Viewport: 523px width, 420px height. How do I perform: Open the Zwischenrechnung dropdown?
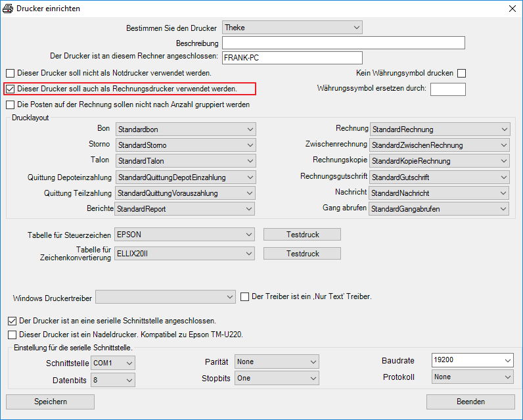440,145
